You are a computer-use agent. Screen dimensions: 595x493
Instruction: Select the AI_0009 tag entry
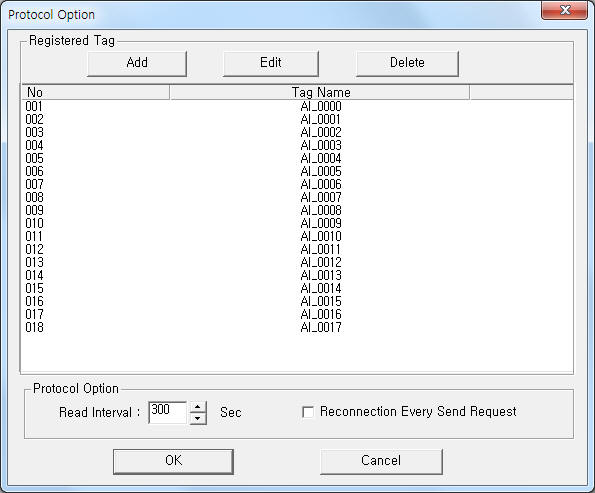point(321,223)
